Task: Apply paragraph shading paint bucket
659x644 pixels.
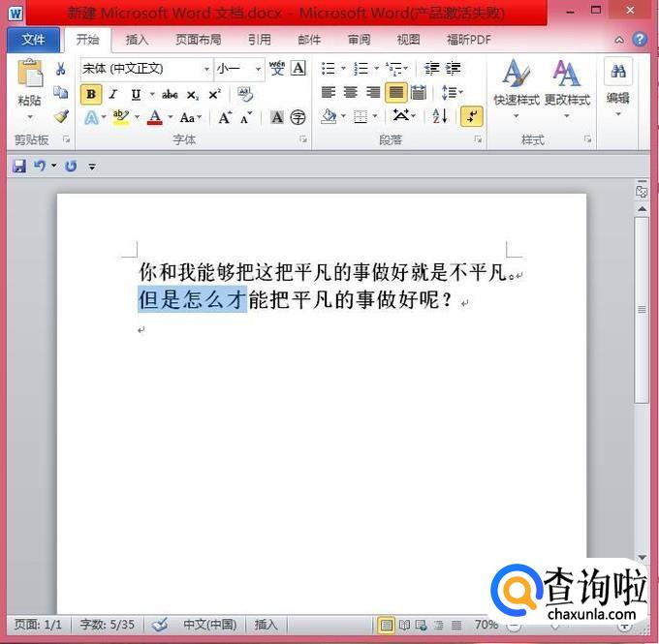Action: click(329, 116)
